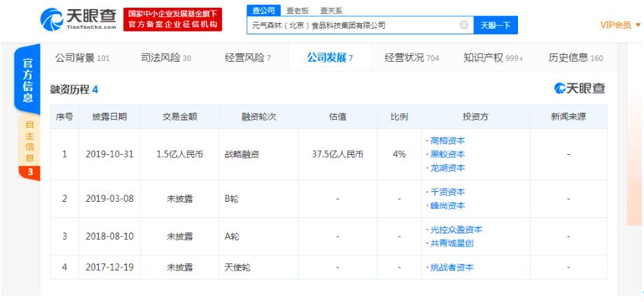The image size is (644, 302).
Task: Open investor link 黑蚁资本
Action: pyautogui.click(x=447, y=154)
